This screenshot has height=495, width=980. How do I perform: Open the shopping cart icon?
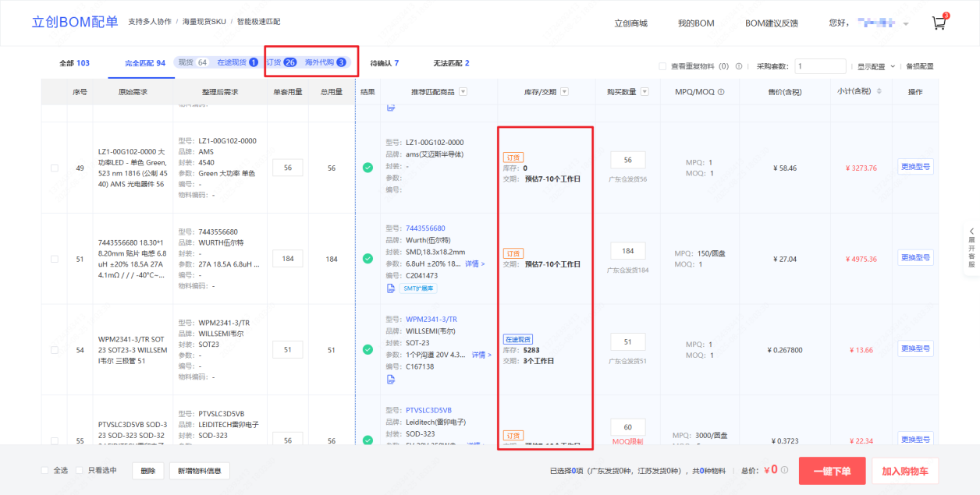(x=939, y=23)
